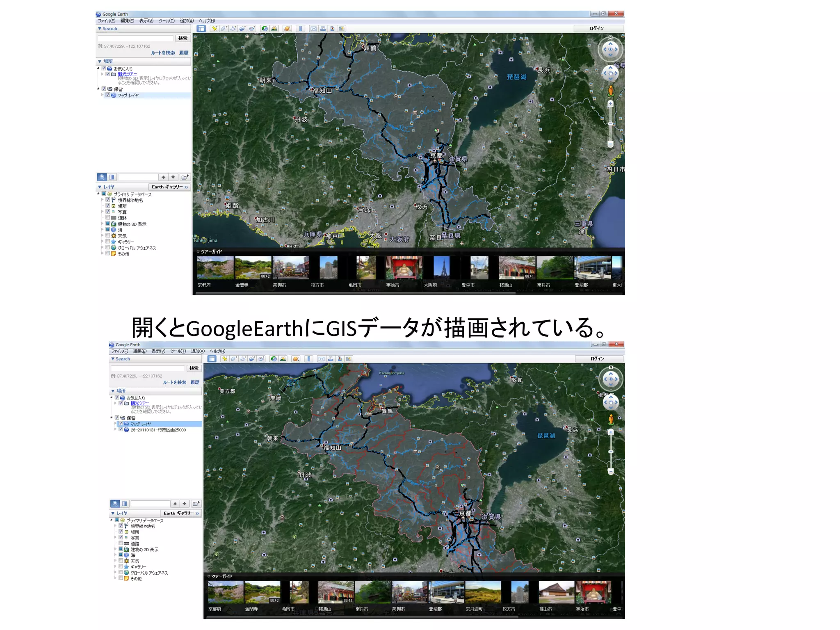Click ログイン button in top window
The width and height of the screenshot is (840, 630).
598,29
